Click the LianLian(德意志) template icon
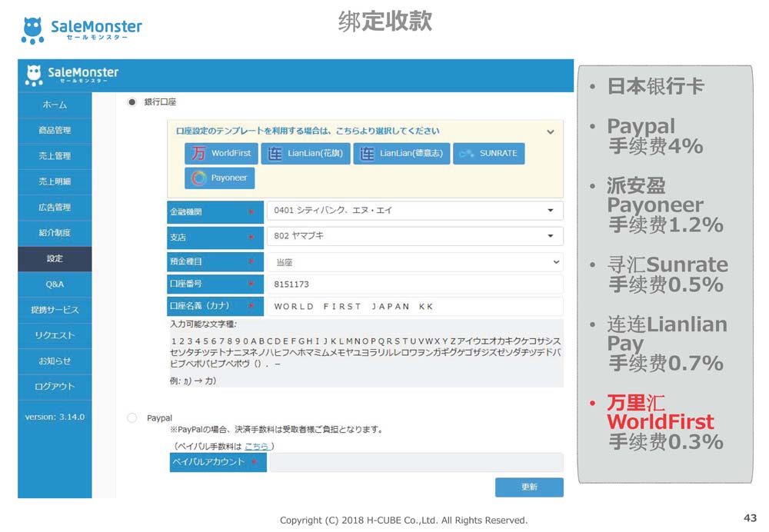 [x=366, y=154]
